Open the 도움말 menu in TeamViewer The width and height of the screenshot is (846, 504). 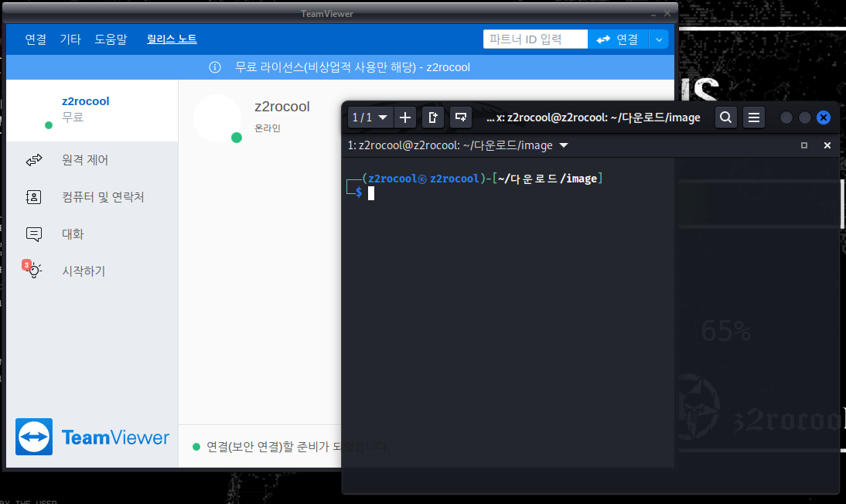click(111, 39)
